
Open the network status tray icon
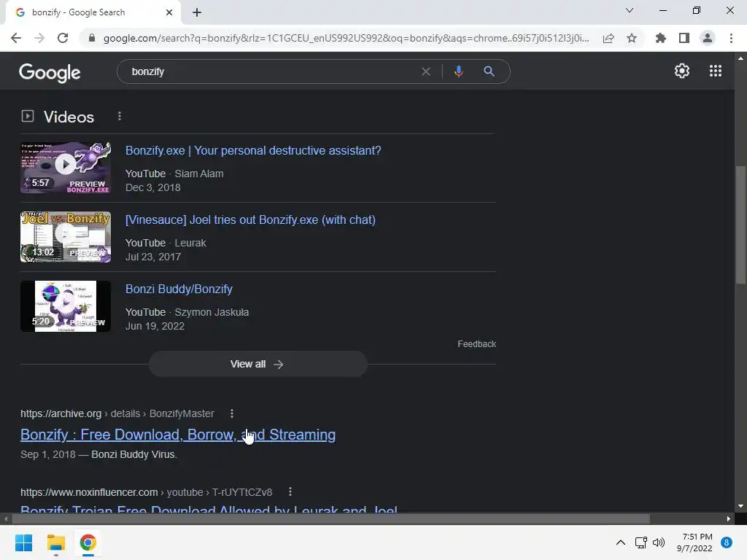640,542
